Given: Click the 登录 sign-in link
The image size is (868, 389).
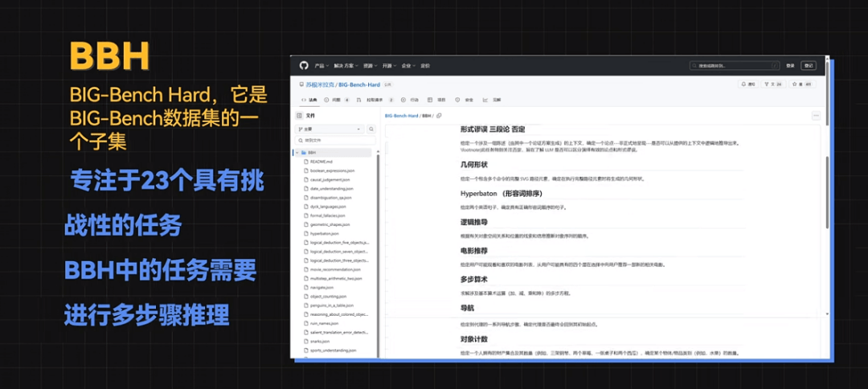Looking at the screenshot, I should (790, 66).
